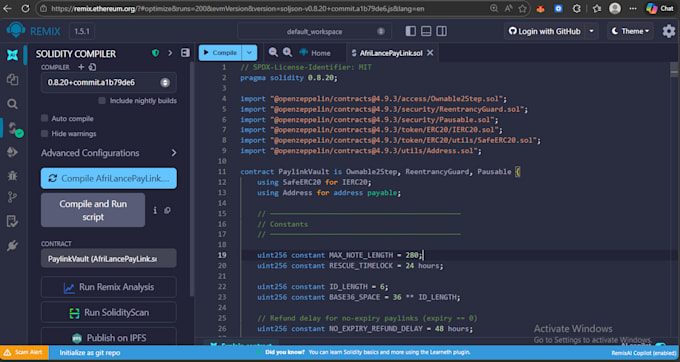
Task: Open the browser profile avatar
Action: (x=615, y=8)
